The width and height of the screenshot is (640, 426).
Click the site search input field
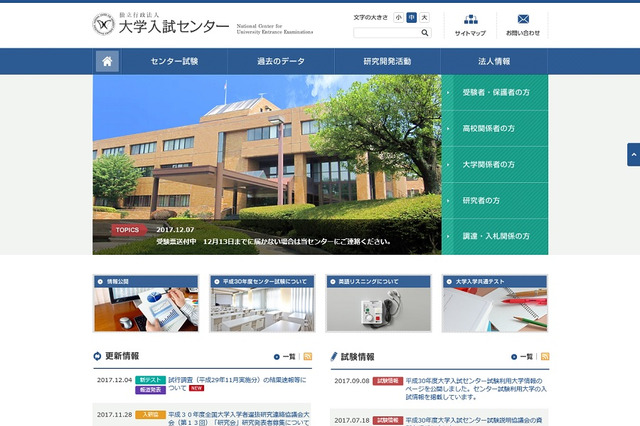tap(387, 33)
